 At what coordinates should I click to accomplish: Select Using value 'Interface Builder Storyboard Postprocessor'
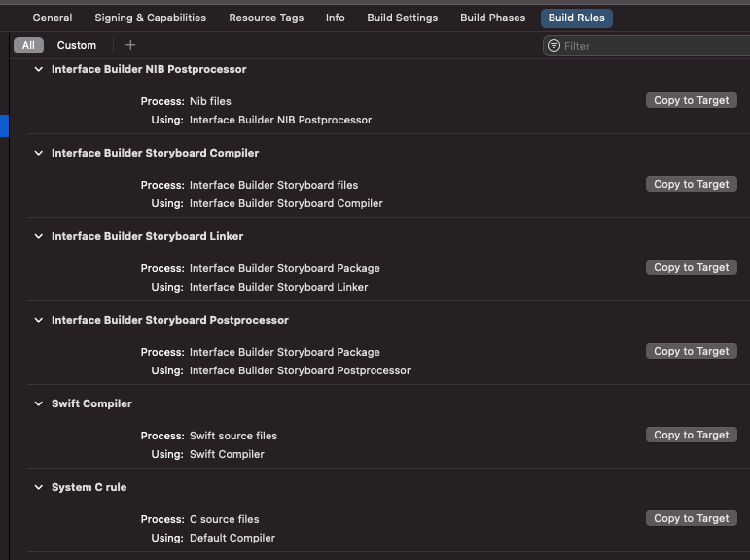pyautogui.click(x=300, y=371)
